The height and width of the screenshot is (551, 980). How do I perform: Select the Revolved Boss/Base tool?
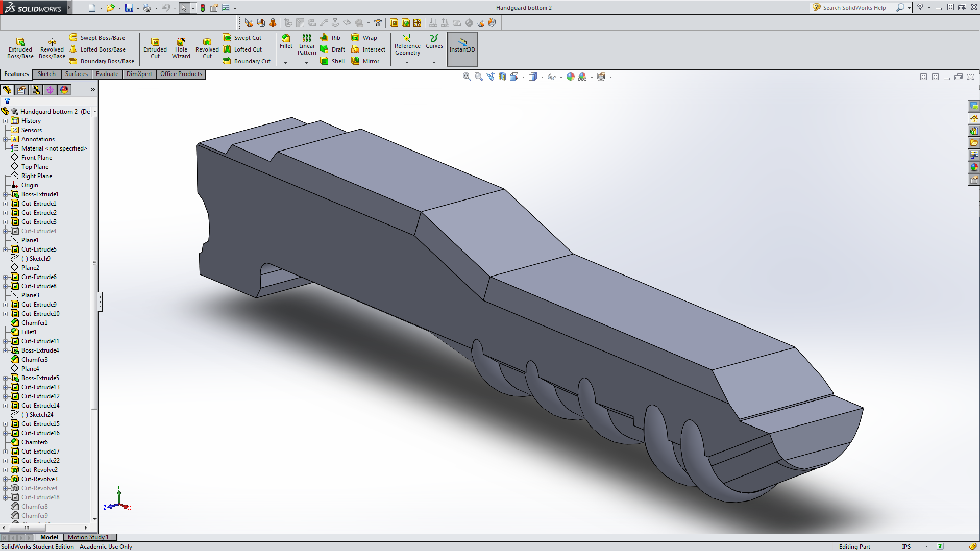(x=52, y=48)
